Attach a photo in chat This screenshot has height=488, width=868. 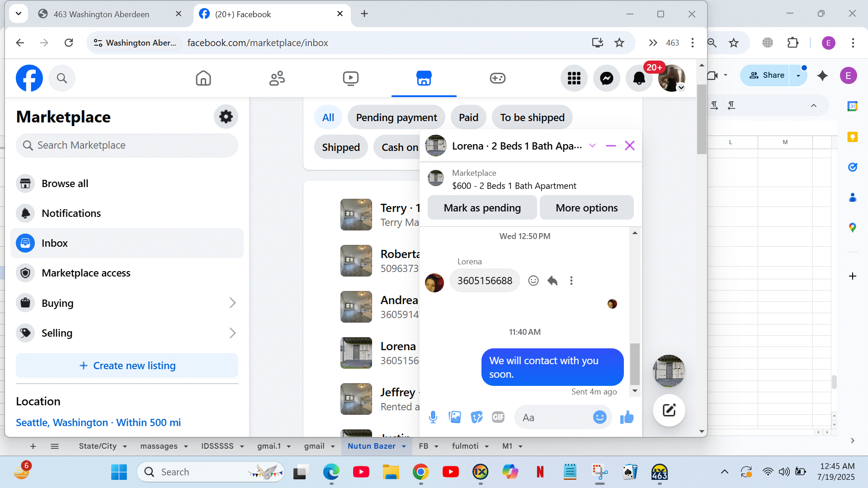pos(455,417)
